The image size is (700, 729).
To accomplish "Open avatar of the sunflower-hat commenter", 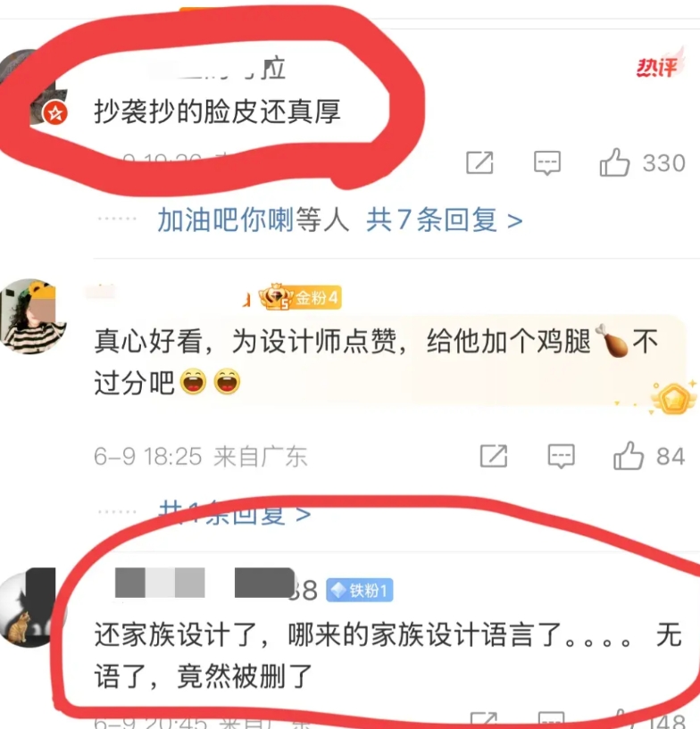I will click(32, 316).
